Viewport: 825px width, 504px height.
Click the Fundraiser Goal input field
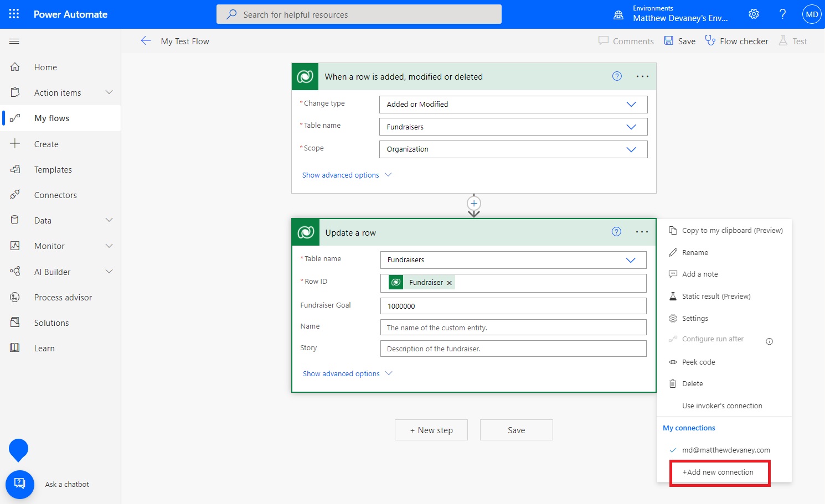click(x=512, y=305)
